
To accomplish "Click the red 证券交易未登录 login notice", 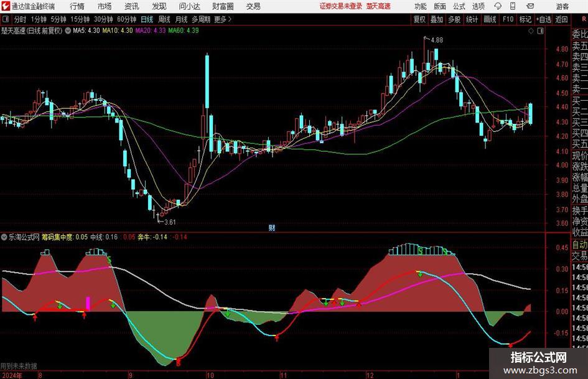I will pos(341,6).
